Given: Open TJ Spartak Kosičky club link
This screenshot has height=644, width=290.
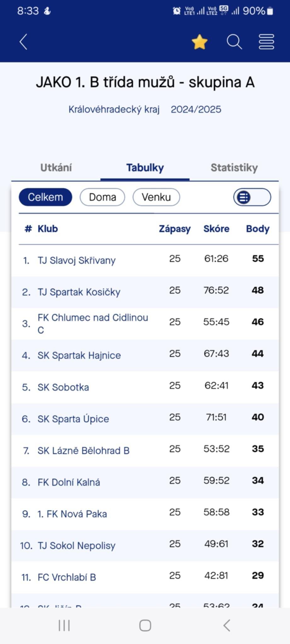Looking at the screenshot, I should pos(79,292).
